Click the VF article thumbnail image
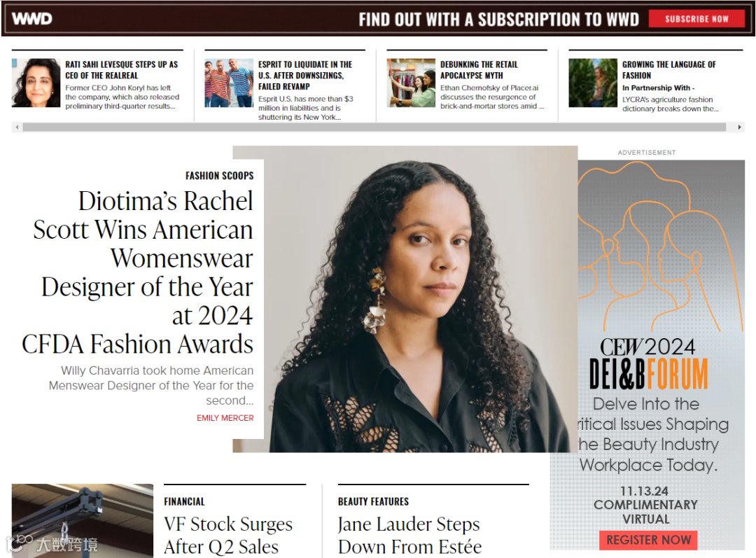 point(83,521)
